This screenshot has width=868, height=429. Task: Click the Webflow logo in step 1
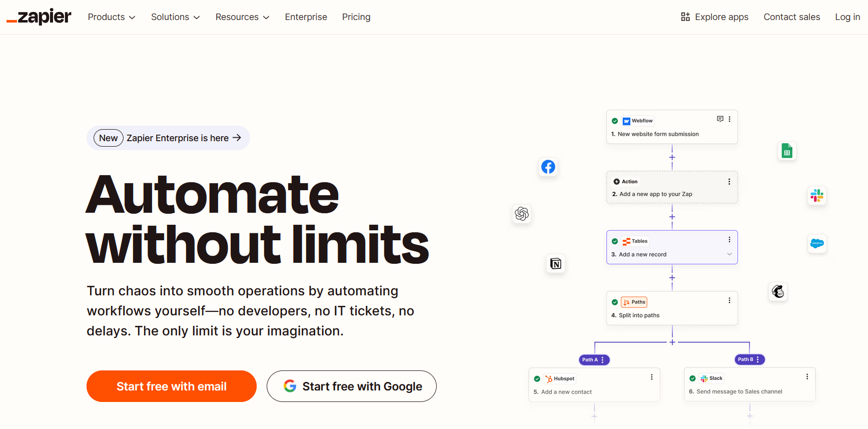(x=627, y=121)
